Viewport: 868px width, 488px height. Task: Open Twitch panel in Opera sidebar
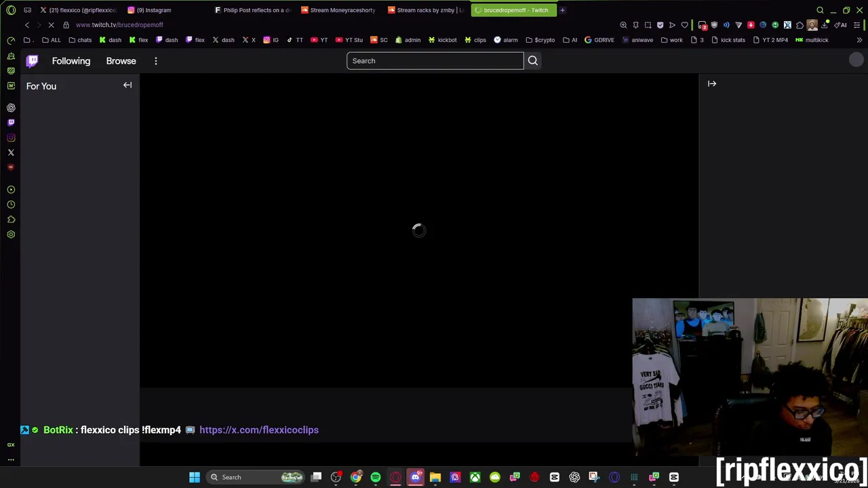[11, 123]
